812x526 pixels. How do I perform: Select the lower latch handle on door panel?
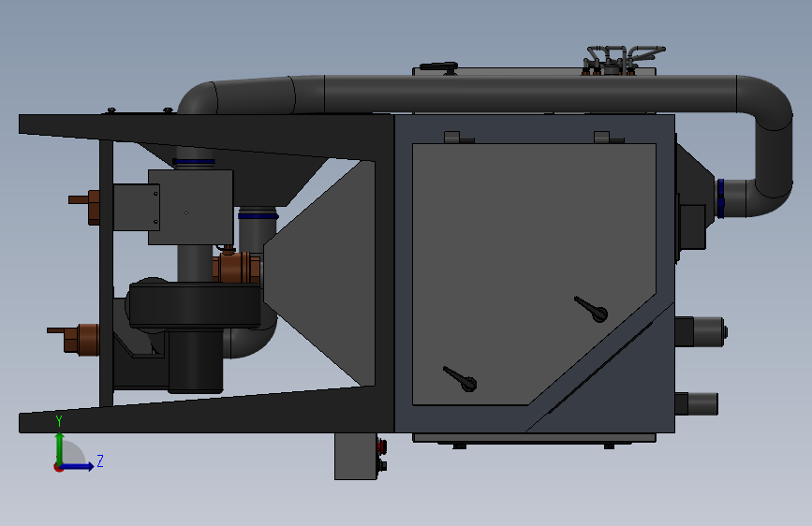point(460,379)
